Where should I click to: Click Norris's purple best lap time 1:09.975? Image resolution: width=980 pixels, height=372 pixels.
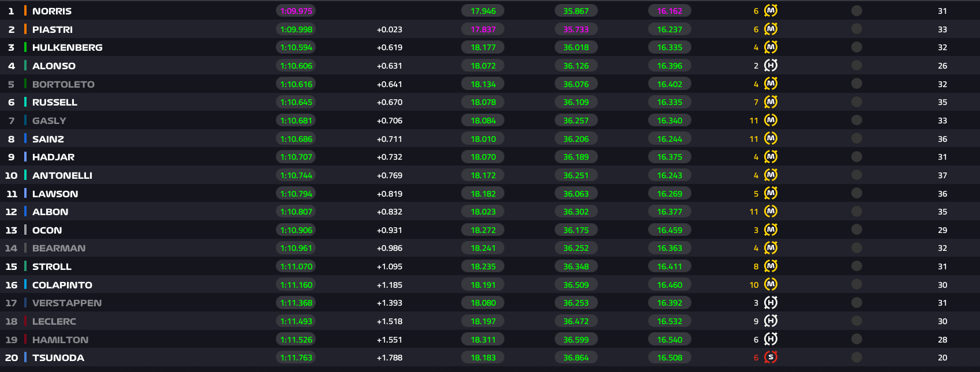pos(296,11)
